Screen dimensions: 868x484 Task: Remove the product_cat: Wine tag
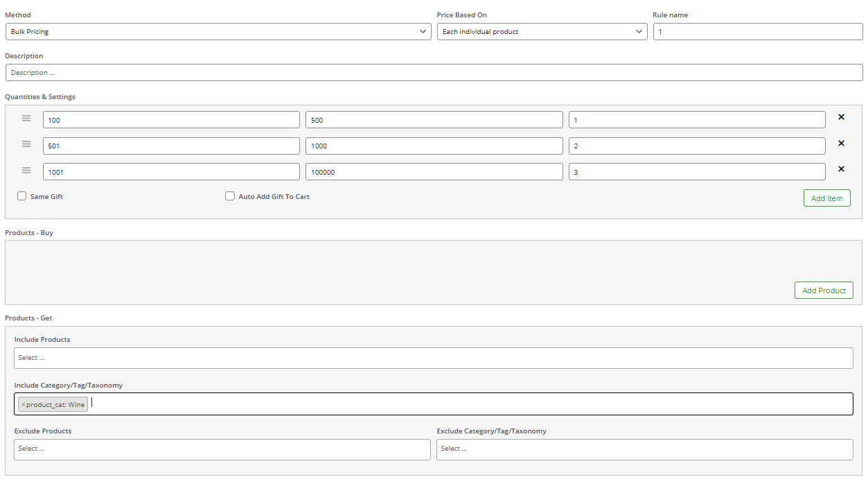tap(23, 405)
